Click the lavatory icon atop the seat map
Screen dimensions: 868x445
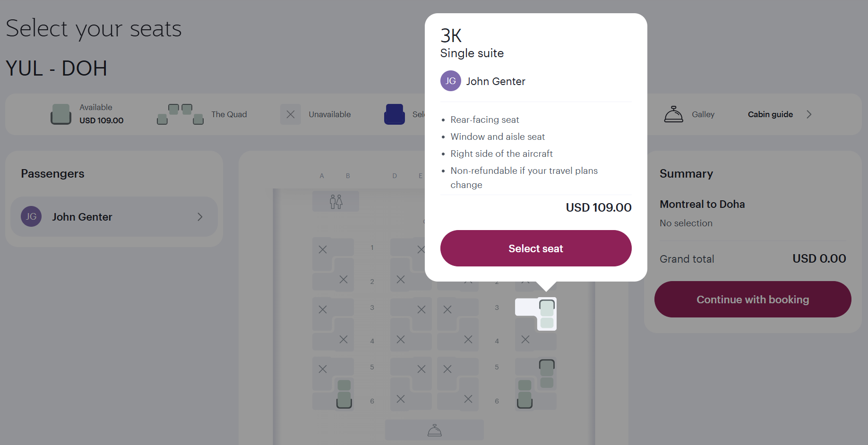335,201
